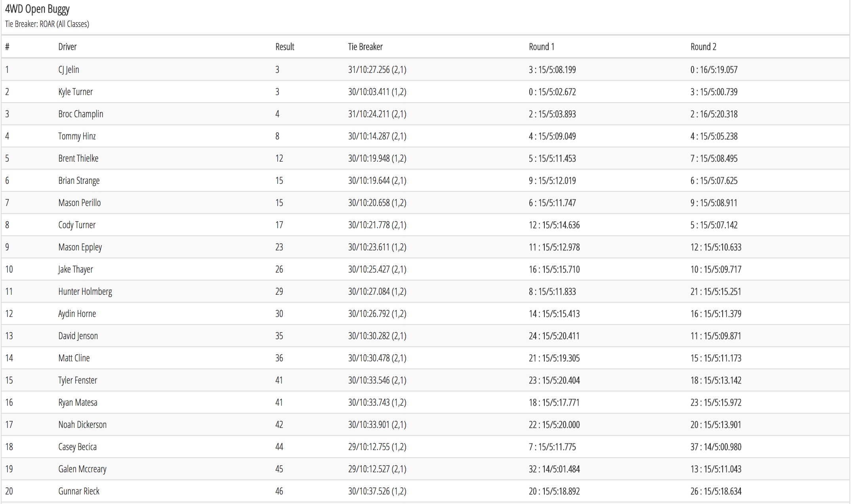Click result value 46 for Gunnar Rieck
Screen dimensions: 851x504
pyautogui.click(x=279, y=491)
